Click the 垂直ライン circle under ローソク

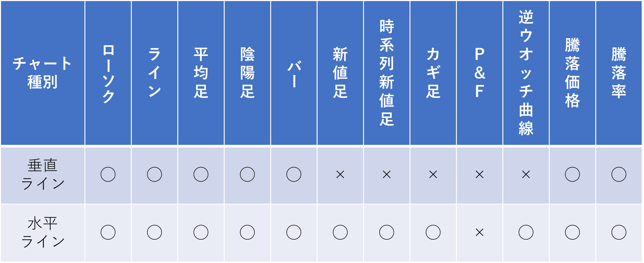pos(108,174)
